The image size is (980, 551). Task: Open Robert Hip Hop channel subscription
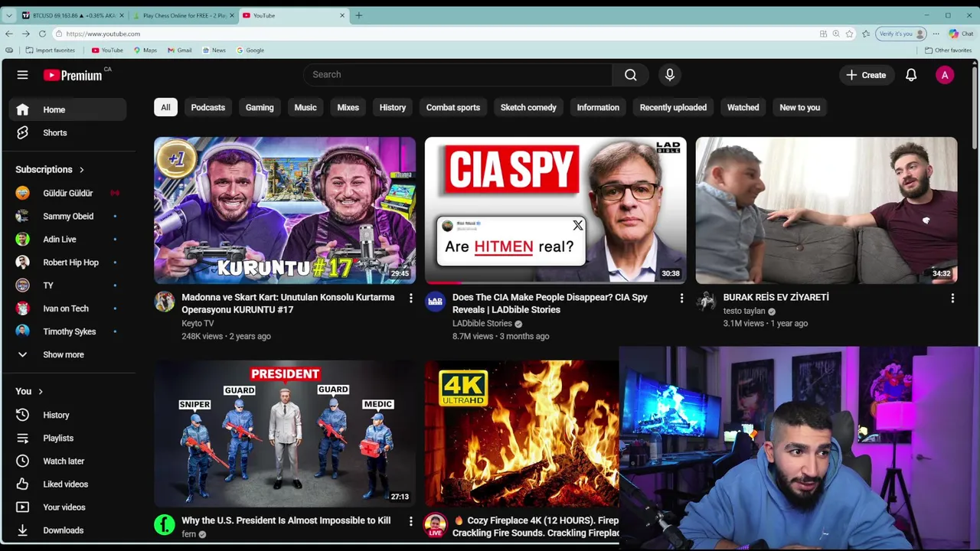point(68,262)
